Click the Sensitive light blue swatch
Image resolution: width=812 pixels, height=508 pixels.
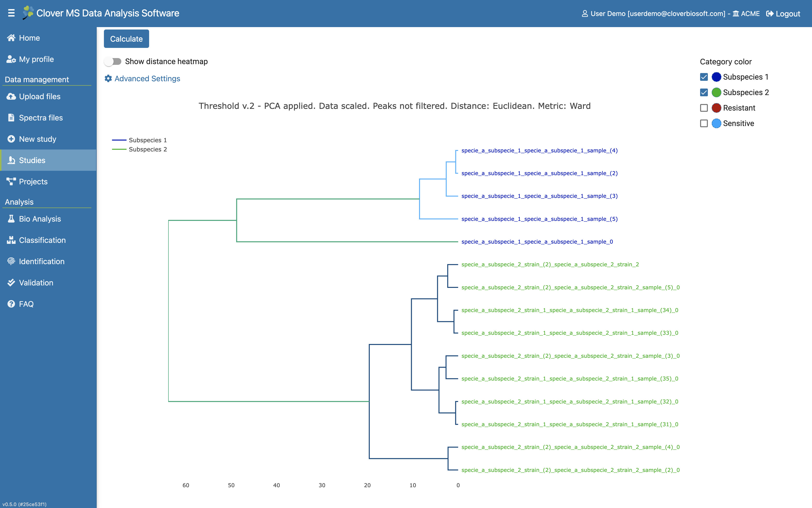click(716, 123)
